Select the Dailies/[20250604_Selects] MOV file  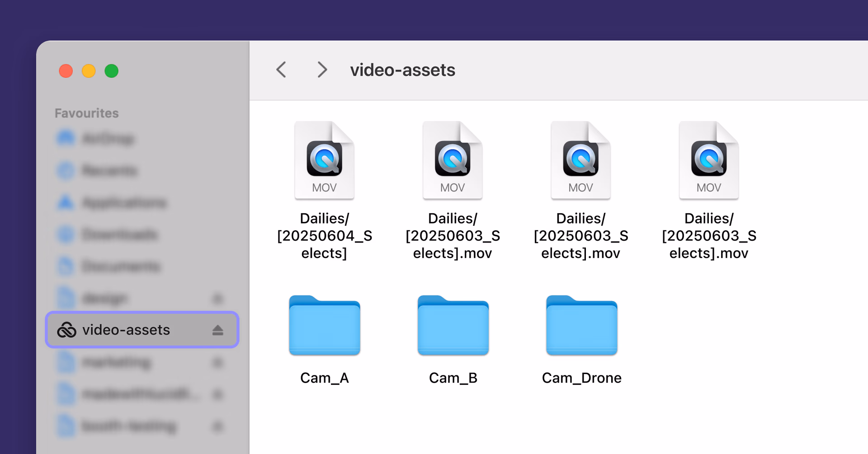point(325,191)
